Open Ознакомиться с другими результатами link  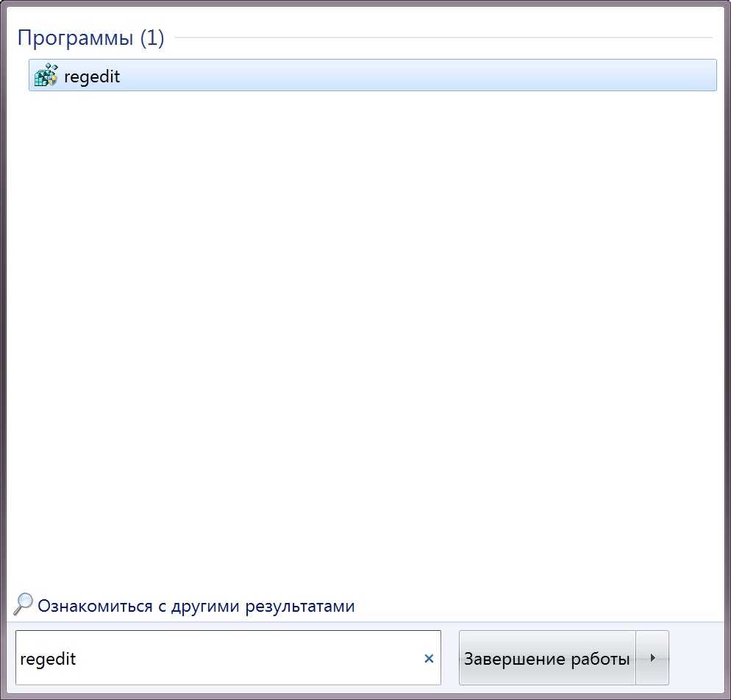point(196,606)
